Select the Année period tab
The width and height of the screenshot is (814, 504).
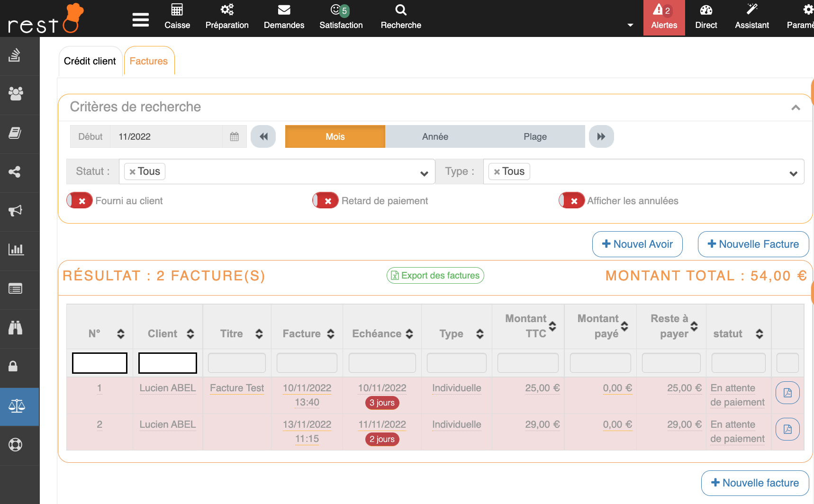435,137
